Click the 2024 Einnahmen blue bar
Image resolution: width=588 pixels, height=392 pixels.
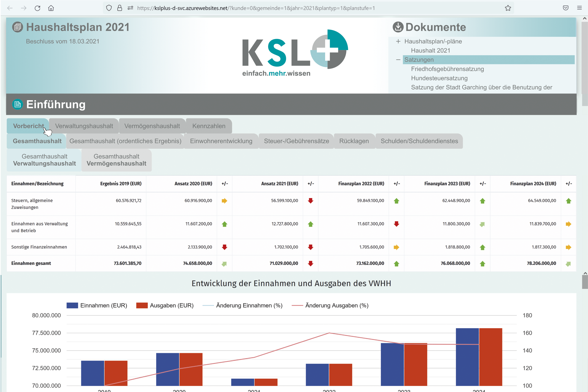(467, 357)
